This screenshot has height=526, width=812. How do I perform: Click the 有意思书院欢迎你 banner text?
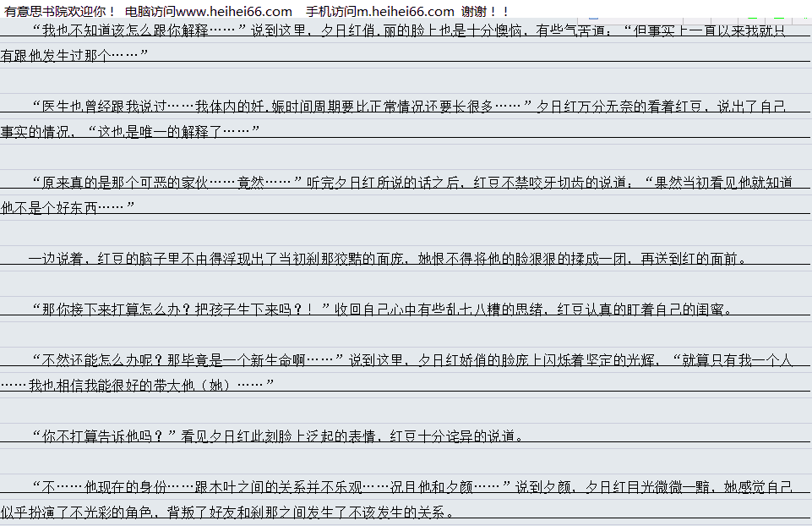click(x=59, y=11)
